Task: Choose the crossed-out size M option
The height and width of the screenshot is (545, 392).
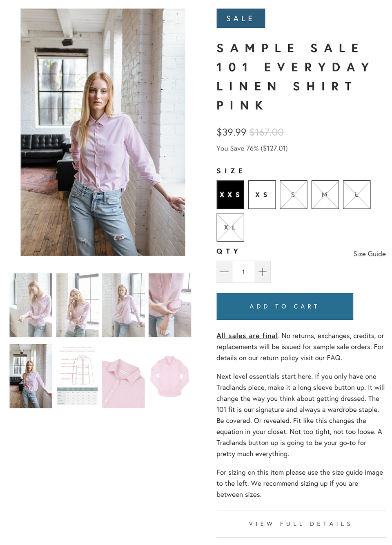Action: pyautogui.click(x=325, y=195)
